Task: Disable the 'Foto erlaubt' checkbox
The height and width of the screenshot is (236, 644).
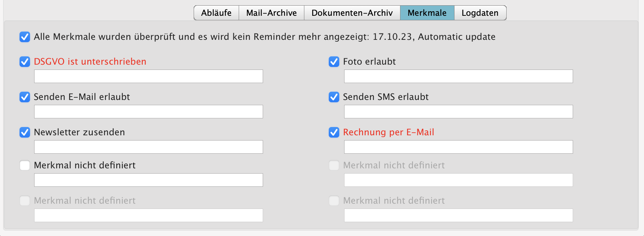Action: tap(334, 62)
